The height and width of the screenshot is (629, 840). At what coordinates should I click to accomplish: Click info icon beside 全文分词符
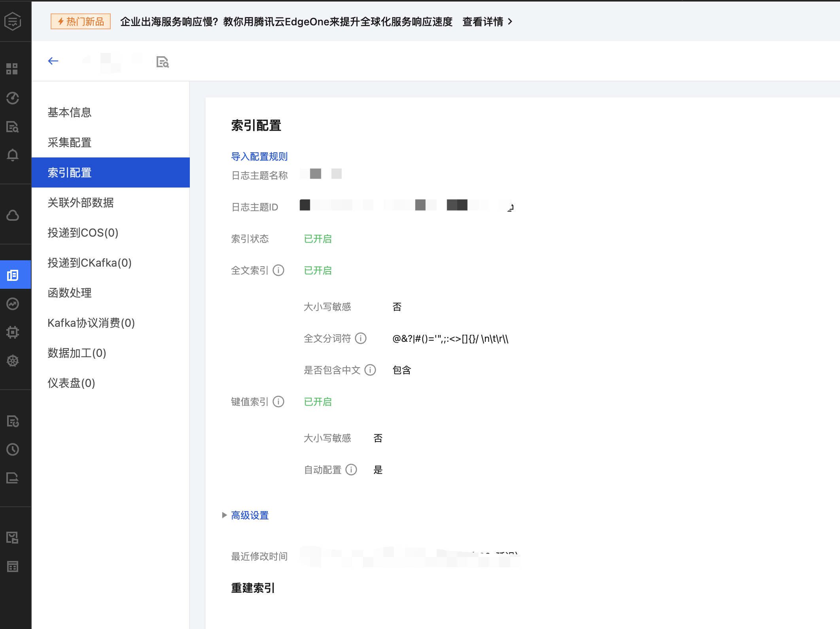click(361, 338)
